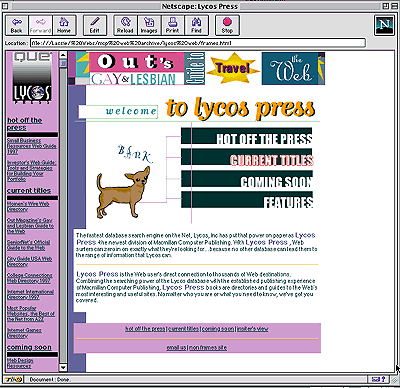Click the resize grip icon in the window's bottom-right corner
This screenshot has height=388, width=400.
click(394, 380)
